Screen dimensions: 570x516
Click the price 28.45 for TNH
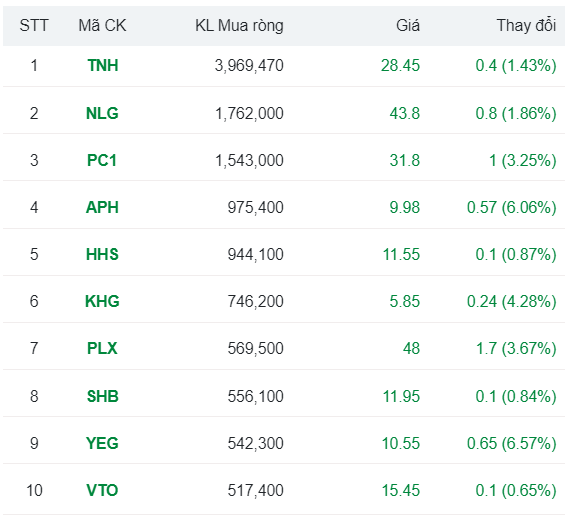tap(400, 66)
